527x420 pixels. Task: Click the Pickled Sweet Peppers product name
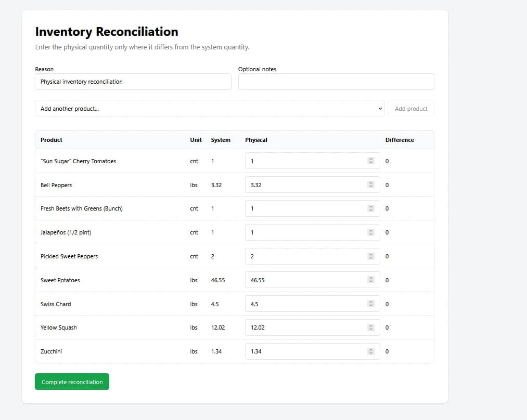click(x=69, y=256)
